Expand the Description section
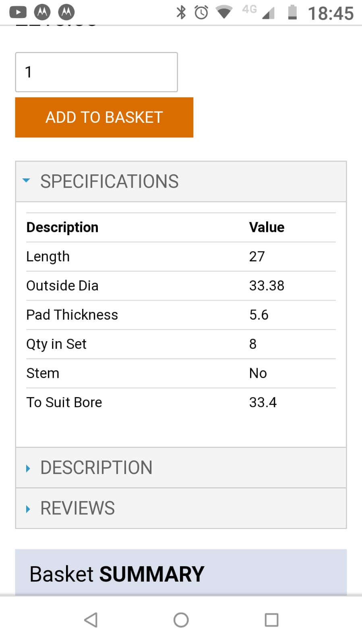362x644 pixels. click(x=181, y=468)
